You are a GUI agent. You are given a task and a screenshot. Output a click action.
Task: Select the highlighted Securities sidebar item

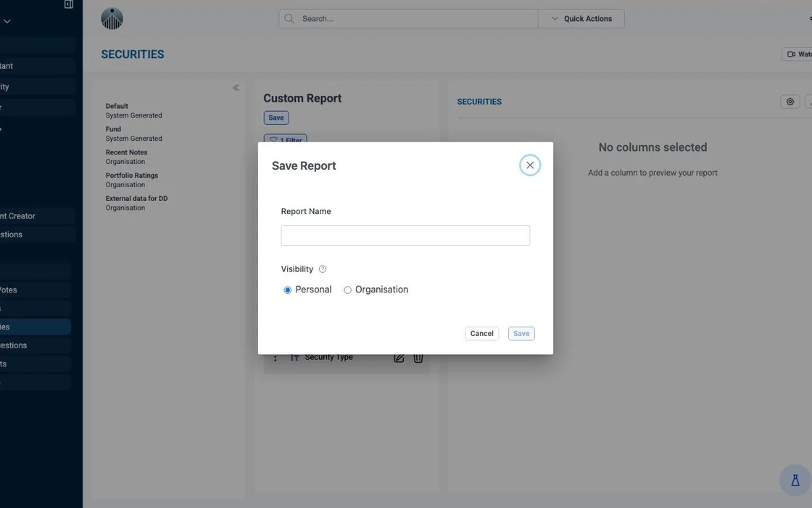point(36,327)
